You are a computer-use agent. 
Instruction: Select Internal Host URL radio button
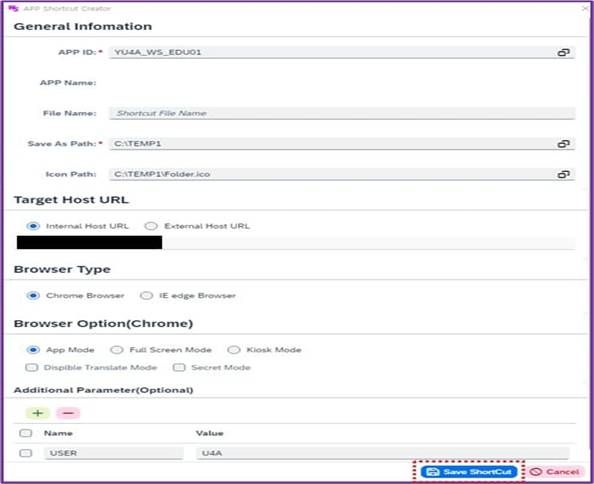(x=33, y=226)
